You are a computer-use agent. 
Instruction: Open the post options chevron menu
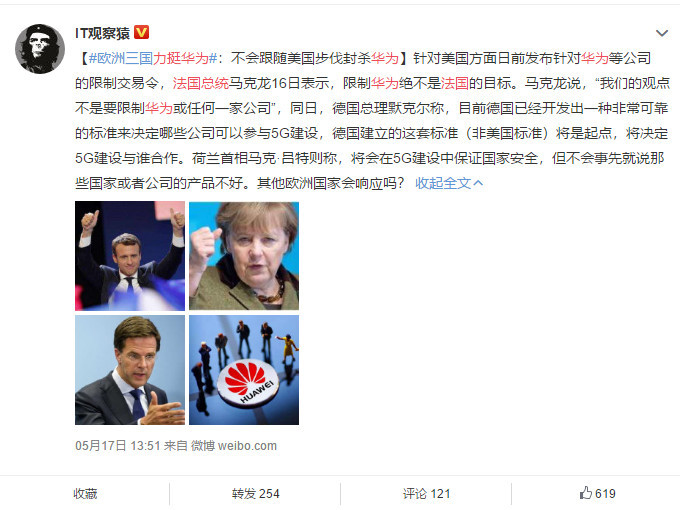tap(662, 33)
